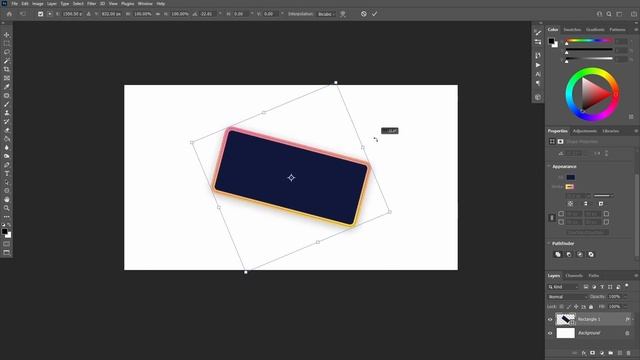
Task: Toggle the reference point checkbox
Action: click(x=40, y=14)
